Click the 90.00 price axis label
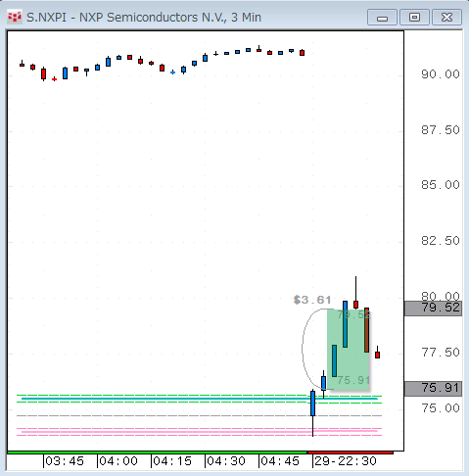 [441, 74]
